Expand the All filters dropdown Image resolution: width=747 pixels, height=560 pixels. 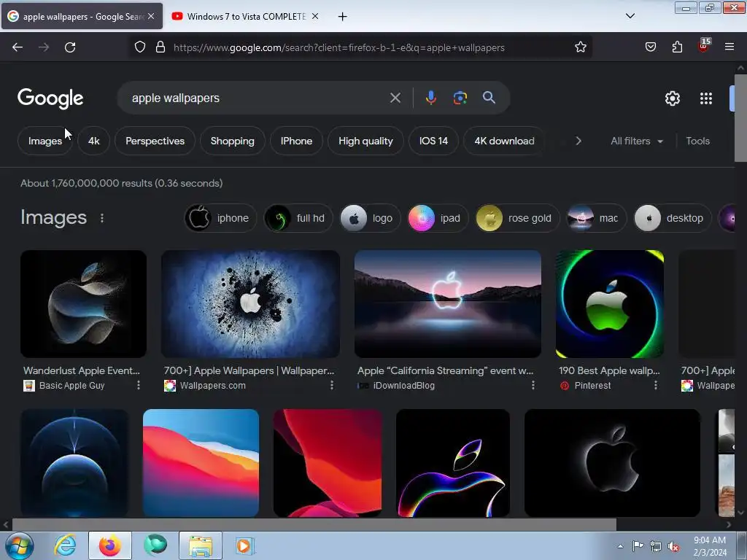click(x=636, y=141)
